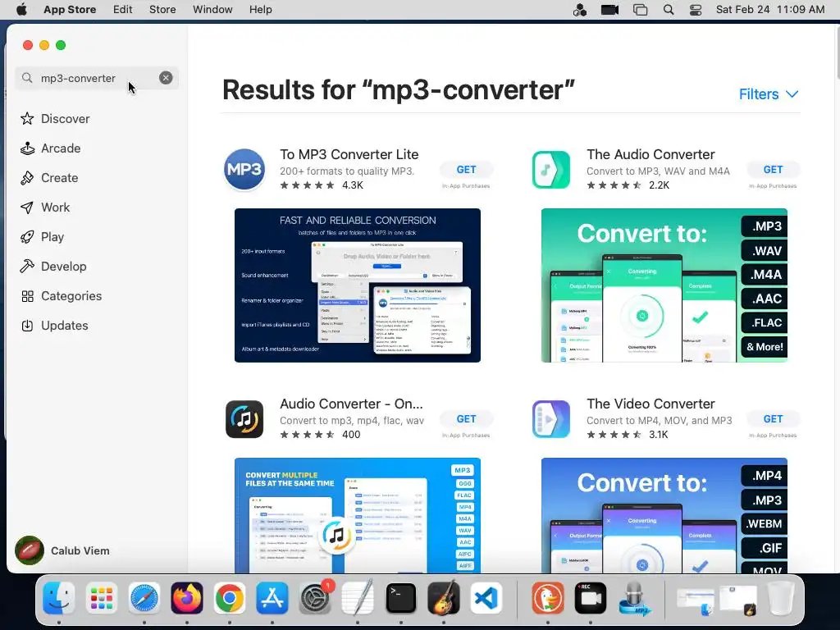View The Audio Converter screenshot preview
Viewport: 840px width, 630px height.
coord(664,285)
